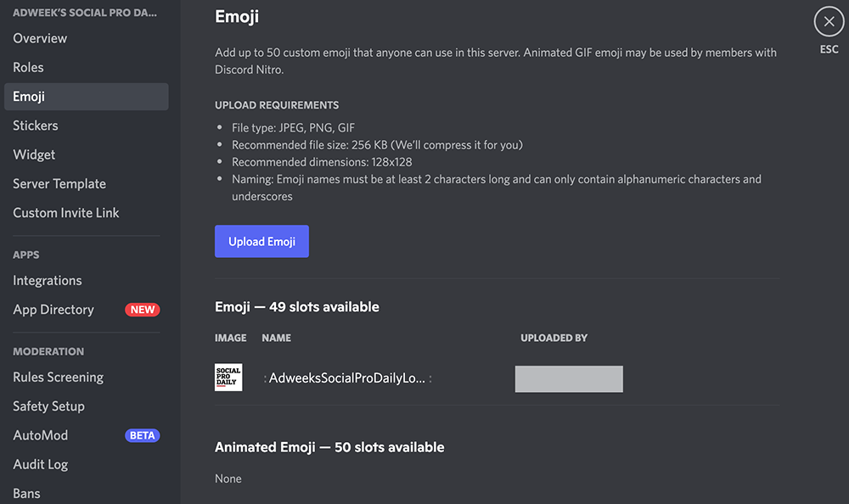Select the redacted Uploaded By field
849x504 pixels.
coord(569,378)
